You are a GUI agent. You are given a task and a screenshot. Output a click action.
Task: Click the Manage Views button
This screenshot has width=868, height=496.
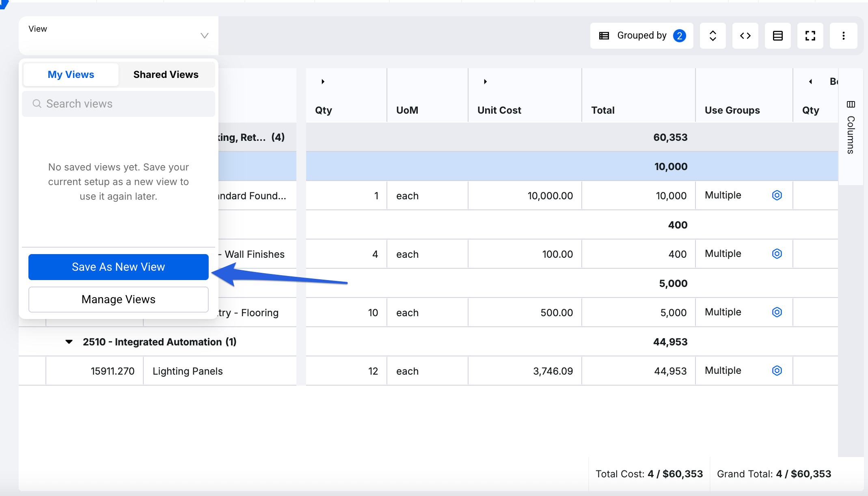(118, 300)
